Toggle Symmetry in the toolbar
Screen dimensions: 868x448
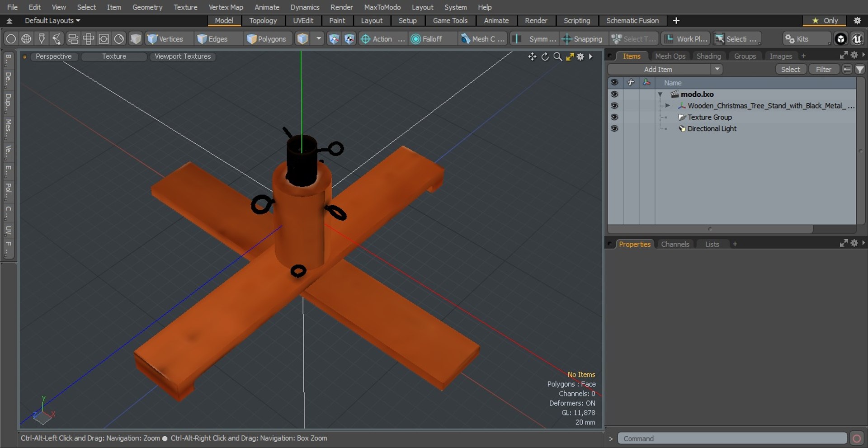point(535,39)
